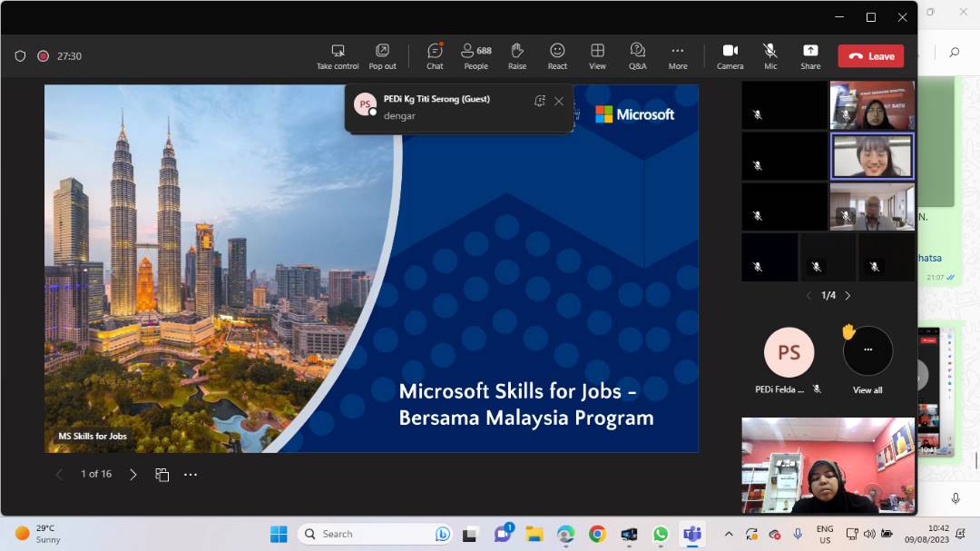Image resolution: width=980 pixels, height=551 pixels.
Task: Go to the previous slide
Action: (x=59, y=475)
